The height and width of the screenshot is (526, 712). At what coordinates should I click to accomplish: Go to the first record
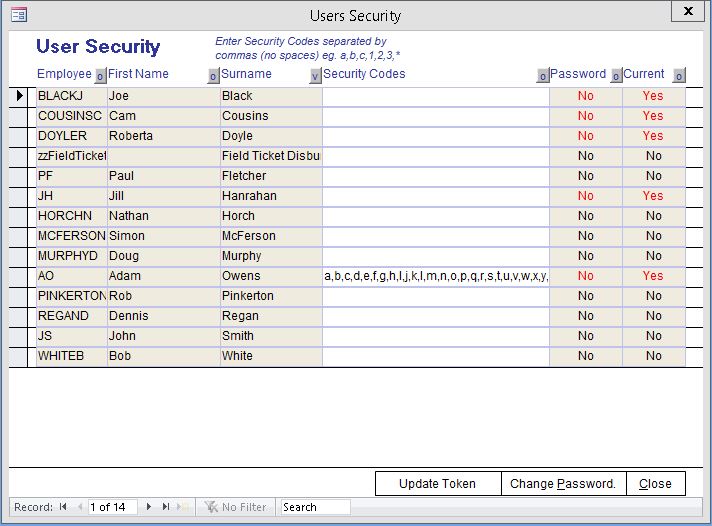click(x=64, y=507)
